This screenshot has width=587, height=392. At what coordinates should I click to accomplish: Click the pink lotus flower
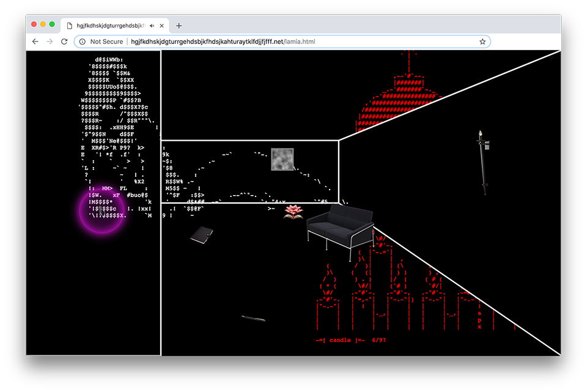[295, 212]
